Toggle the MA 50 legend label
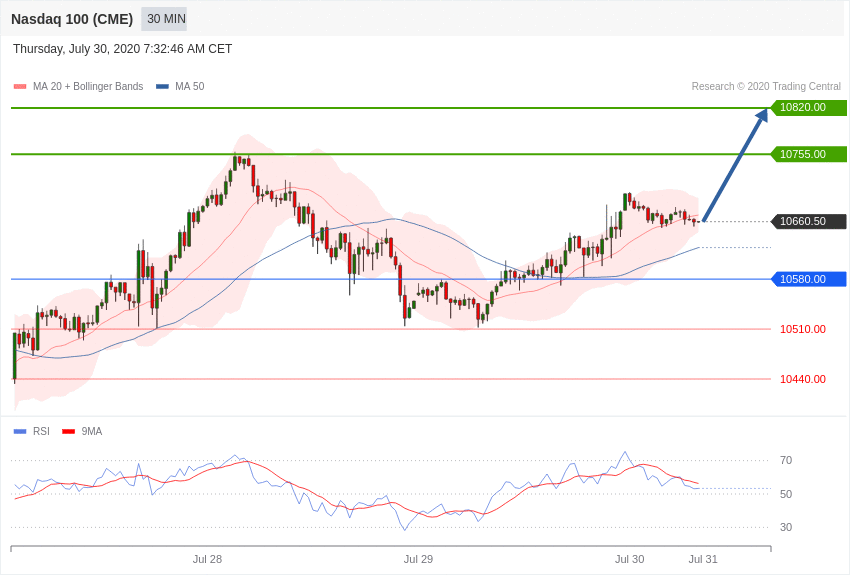 [x=189, y=87]
